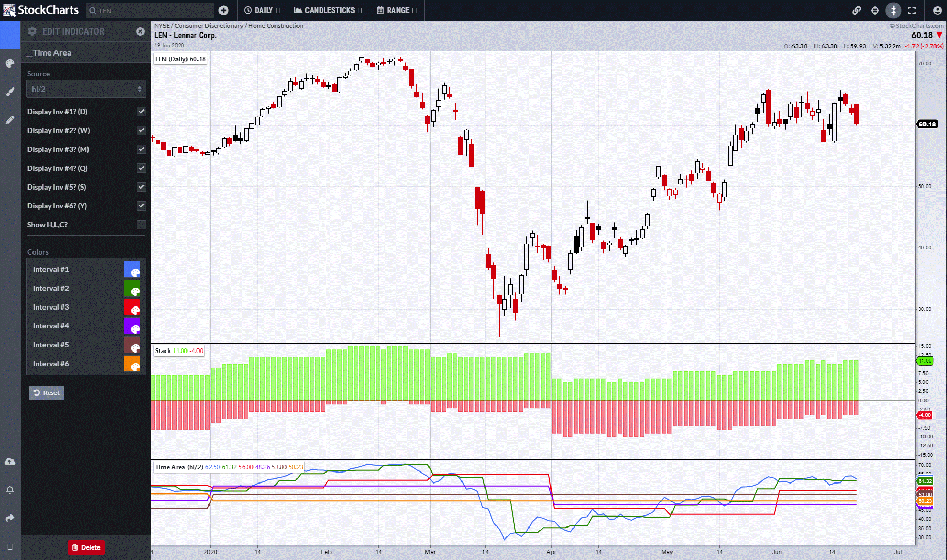Click the small square icon at sidebar bottom
The width and height of the screenshot is (947, 560).
click(x=10, y=546)
